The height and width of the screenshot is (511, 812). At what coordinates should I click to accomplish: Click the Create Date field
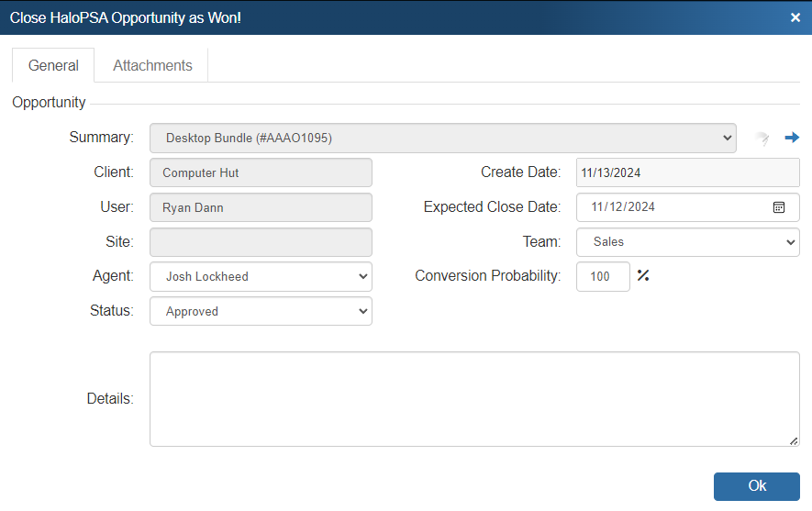point(687,172)
